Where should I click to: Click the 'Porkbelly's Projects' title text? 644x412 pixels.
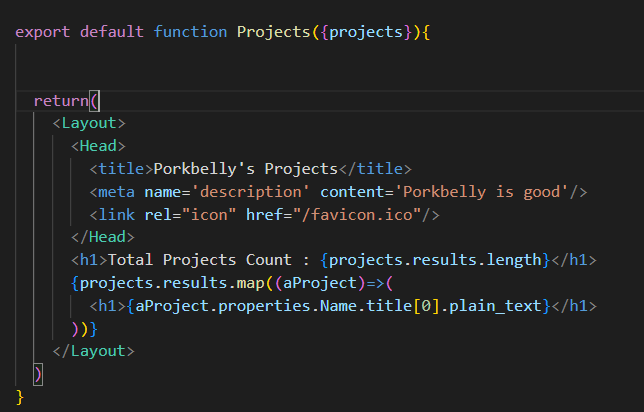tap(246, 169)
